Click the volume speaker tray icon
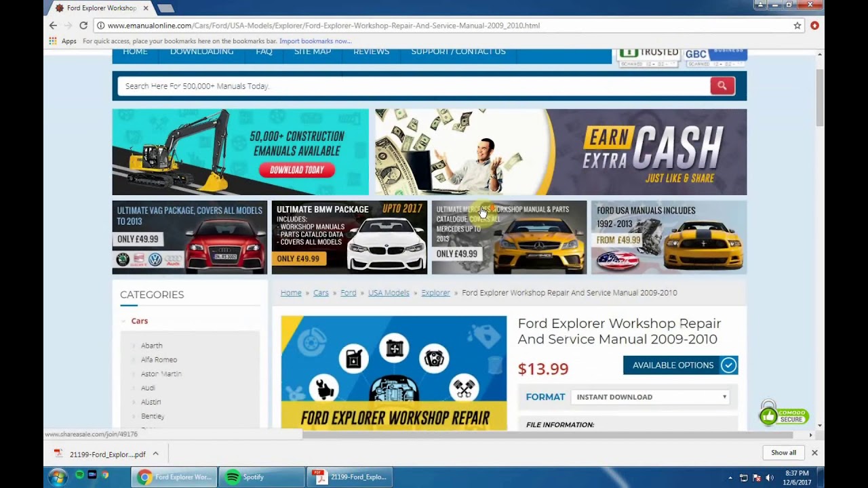The width and height of the screenshot is (868, 488). point(770,478)
